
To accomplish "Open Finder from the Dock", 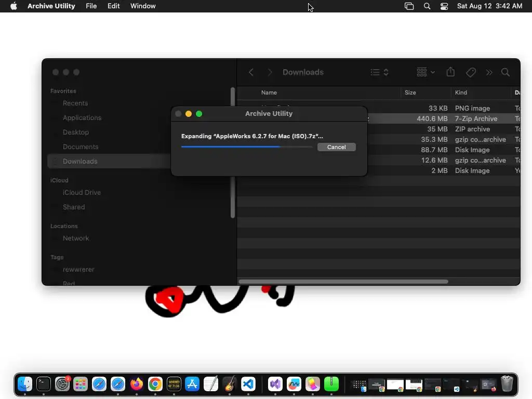I will (x=25, y=384).
